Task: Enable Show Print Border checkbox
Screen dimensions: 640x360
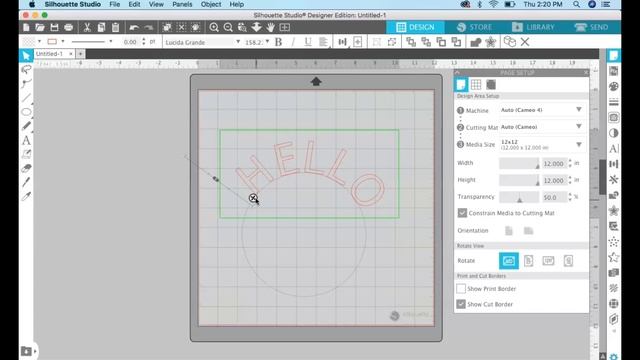Action: click(461, 289)
